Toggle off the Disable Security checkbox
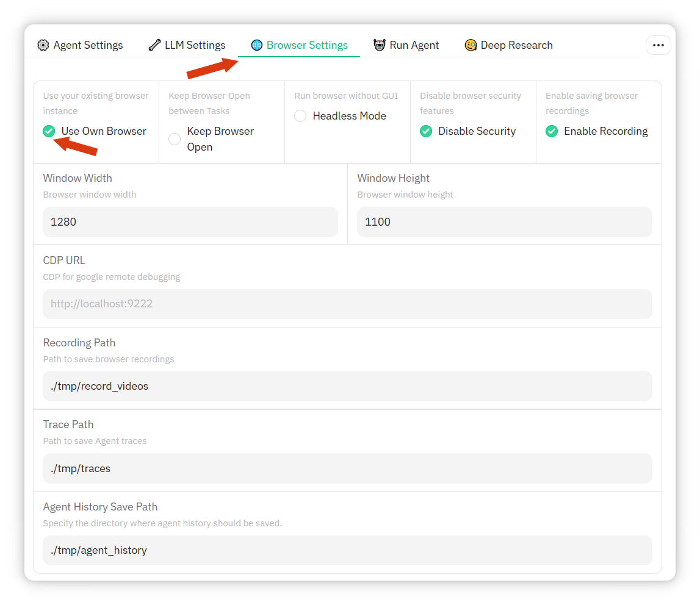This screenshot has height=605, width=700. [426, 131]
